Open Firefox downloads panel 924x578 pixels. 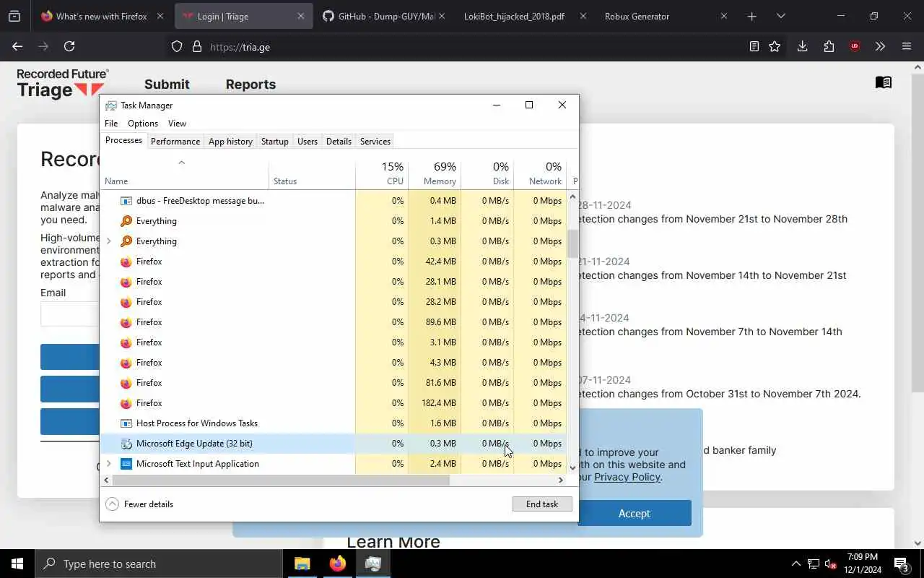[x=802, y=46]
